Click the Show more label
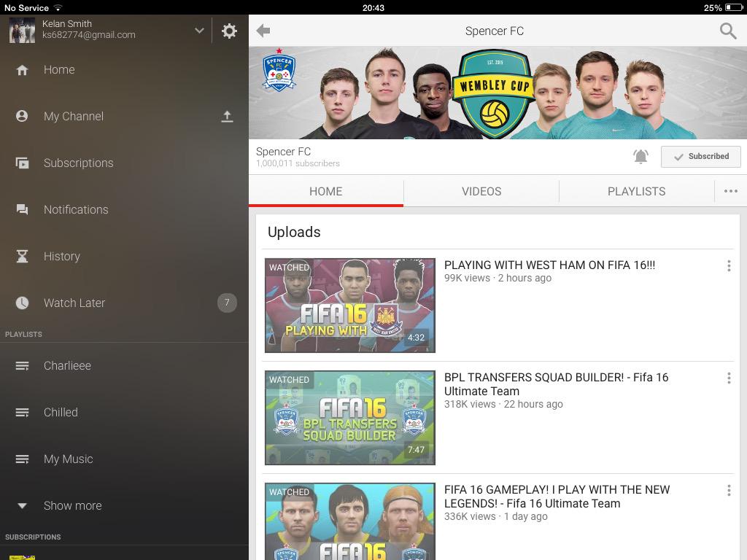The image size is (747, 560). [x=72, y=506]
